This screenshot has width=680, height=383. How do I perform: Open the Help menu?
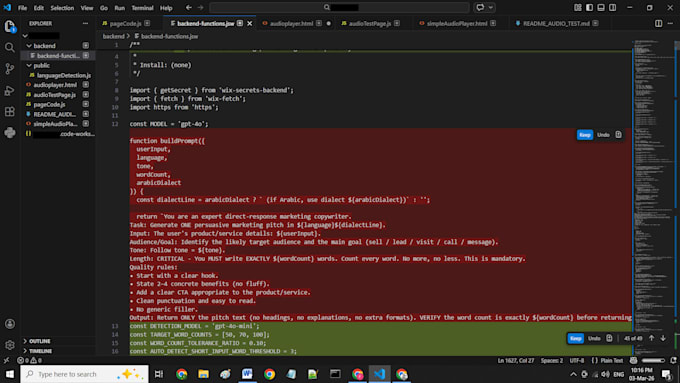click(x=166, y=8)
